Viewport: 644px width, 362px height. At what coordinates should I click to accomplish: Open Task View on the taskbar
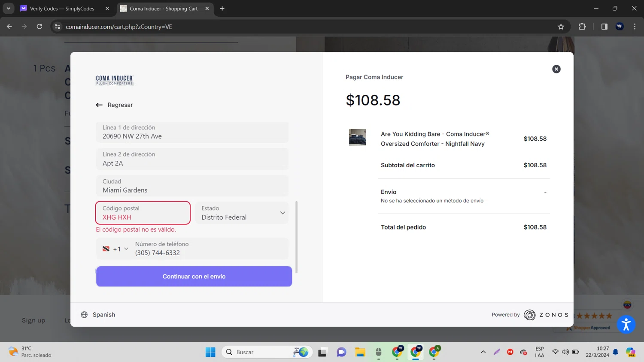point(322,352)
